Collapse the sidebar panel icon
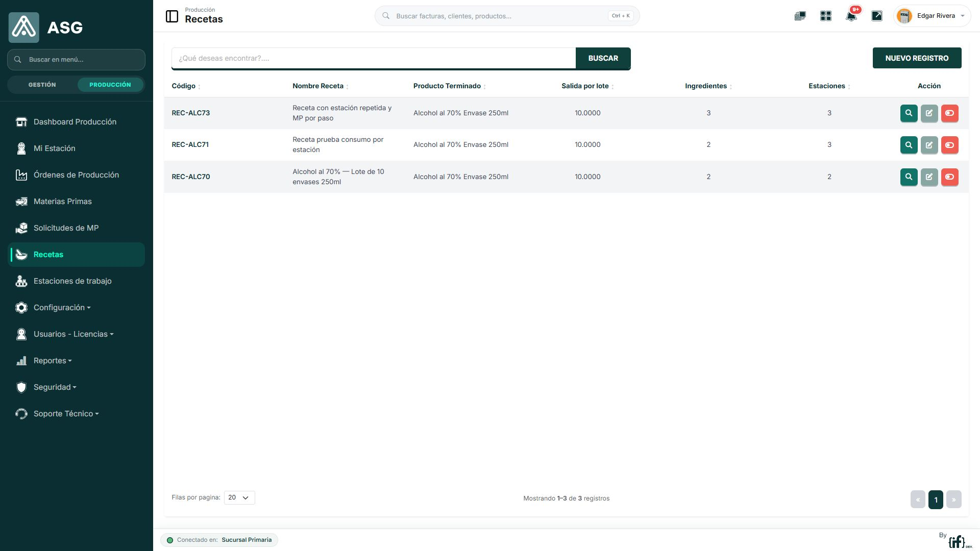This screenshot has height=551, width=980. (x=172, y=16)
